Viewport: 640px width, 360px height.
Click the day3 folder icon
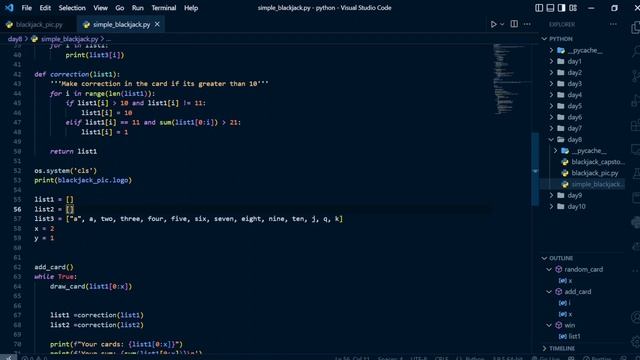click(561, 84)
